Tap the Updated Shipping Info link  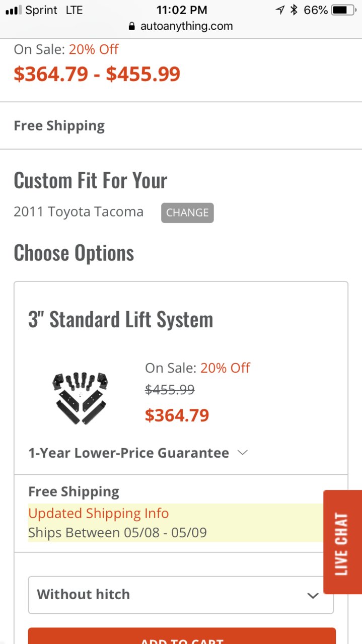click(99, 514)
